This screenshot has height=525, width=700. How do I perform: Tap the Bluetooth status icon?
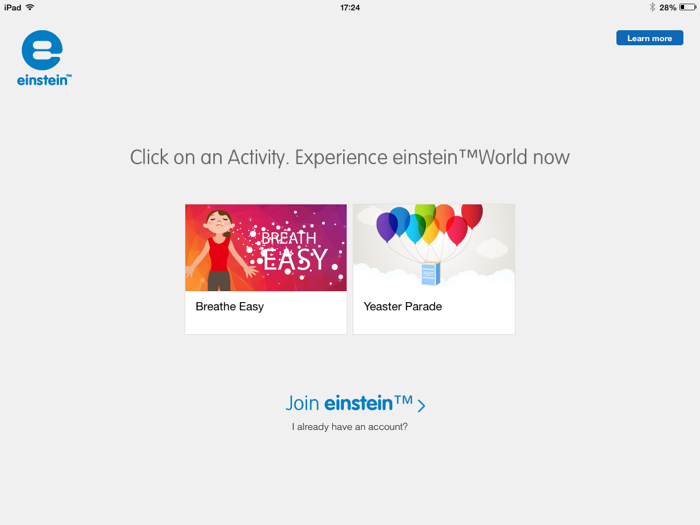[x=652, y=7]
